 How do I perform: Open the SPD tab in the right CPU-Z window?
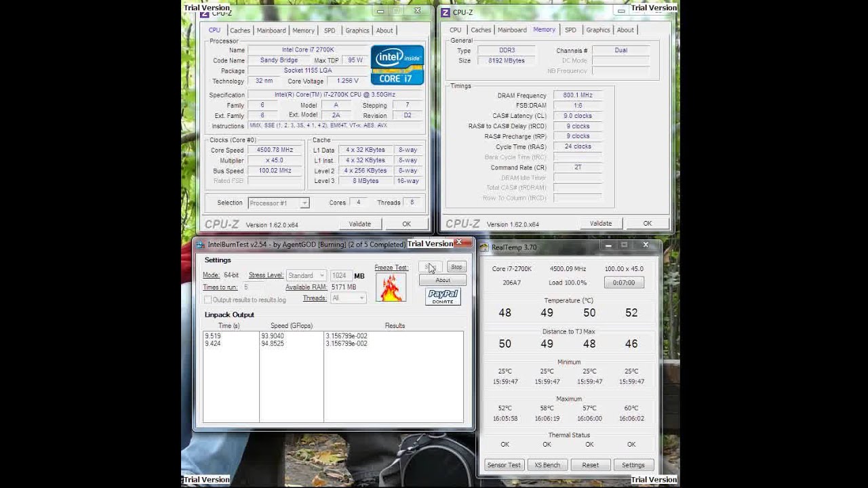tap(571, 30)
